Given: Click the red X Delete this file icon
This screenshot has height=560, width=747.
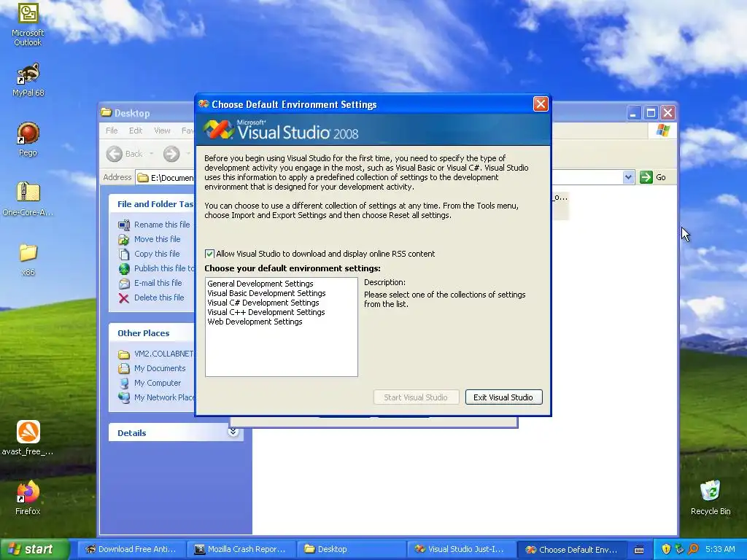Looking at the screenshot, I should click(x=124, y=298).
